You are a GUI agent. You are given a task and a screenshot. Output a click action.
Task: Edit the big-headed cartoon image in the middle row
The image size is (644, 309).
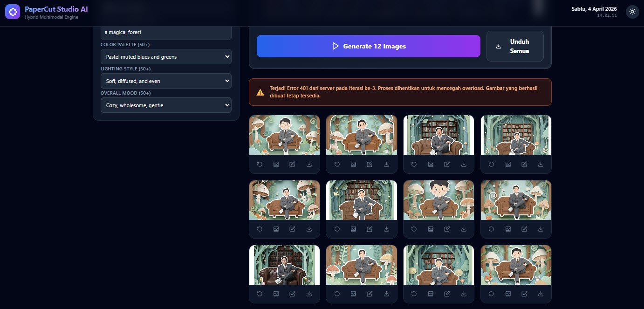pyautogui.click(x=447, y=229)
